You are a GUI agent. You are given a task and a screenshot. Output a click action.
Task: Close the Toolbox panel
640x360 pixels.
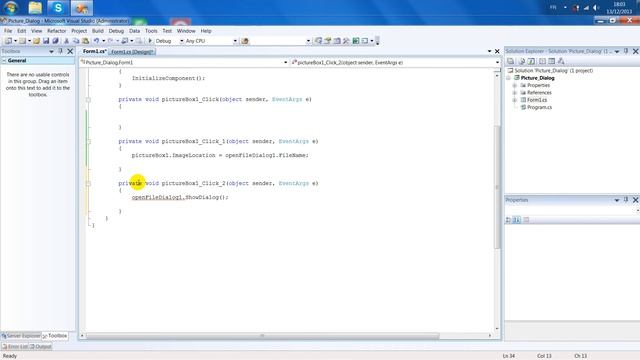70,51
